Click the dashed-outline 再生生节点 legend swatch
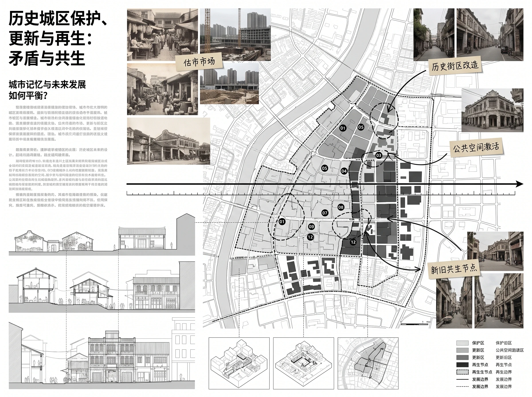This screenshot has height=397, width=532. point(462,372)
